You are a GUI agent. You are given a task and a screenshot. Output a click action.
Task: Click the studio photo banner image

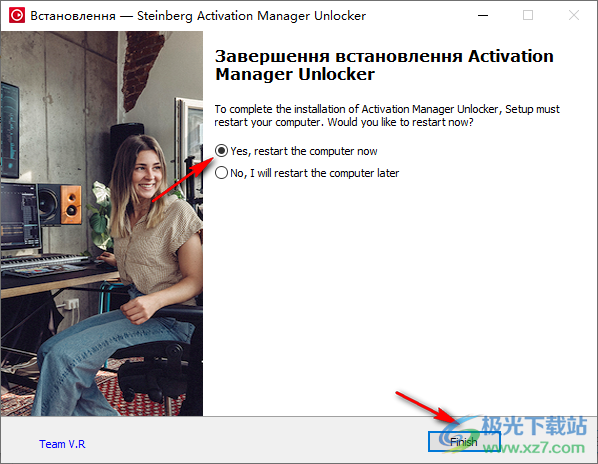(x=102, y=223)
